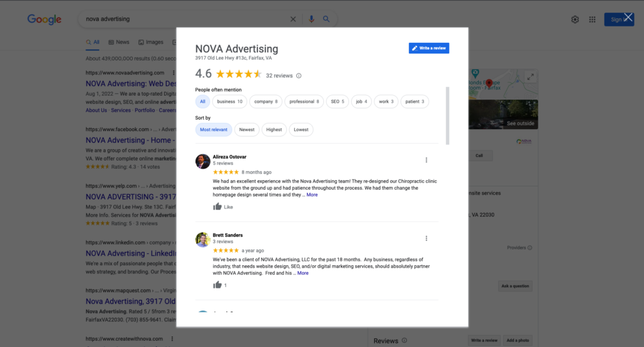Switch to the News search tab
The width and height of the screenshot is (644, 347).
point(119,42)
